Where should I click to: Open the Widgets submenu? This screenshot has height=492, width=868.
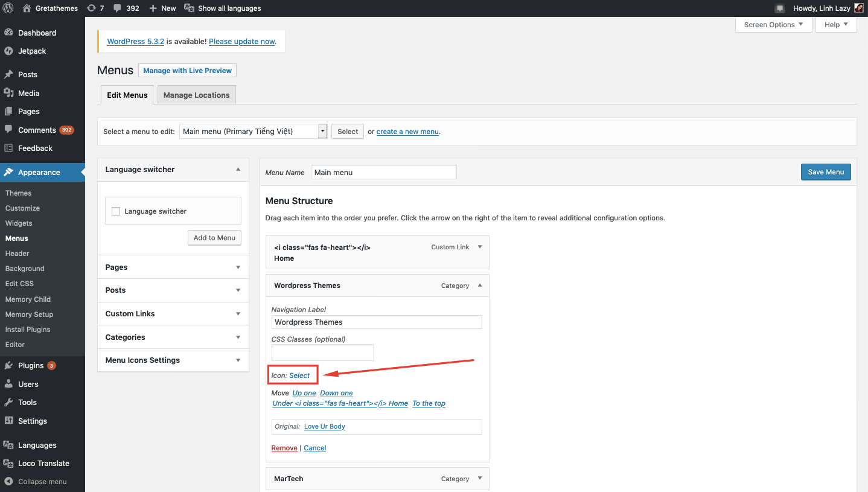[19, 223]
